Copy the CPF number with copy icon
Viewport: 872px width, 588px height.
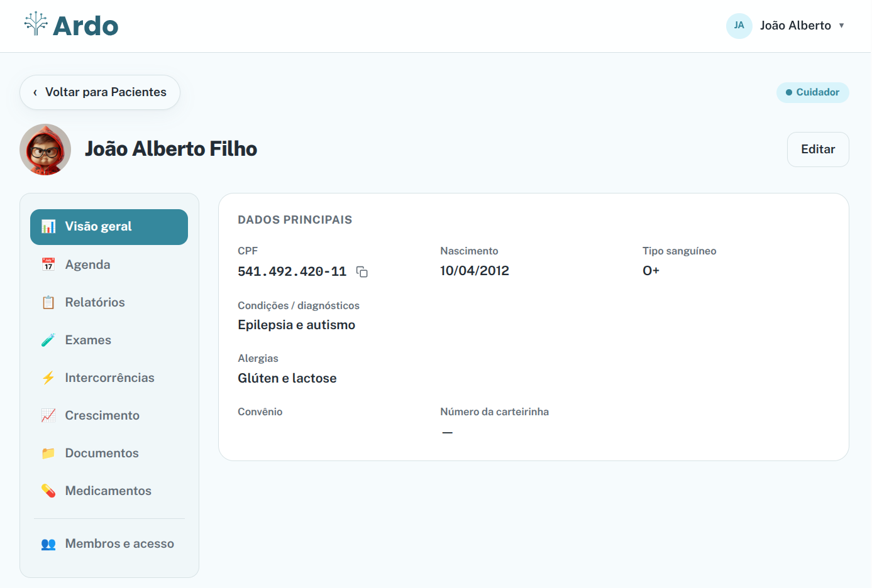click(362, 271)
